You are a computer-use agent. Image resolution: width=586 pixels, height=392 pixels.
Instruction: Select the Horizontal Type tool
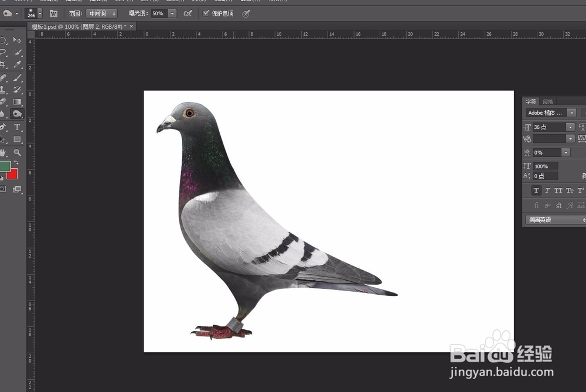click(17, 127)
